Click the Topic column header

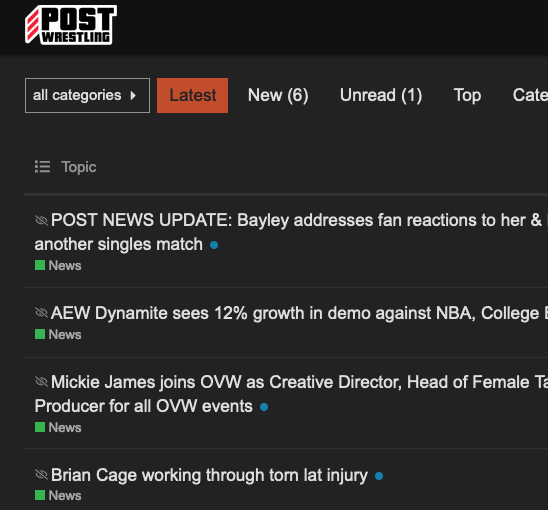click(79, 167)
